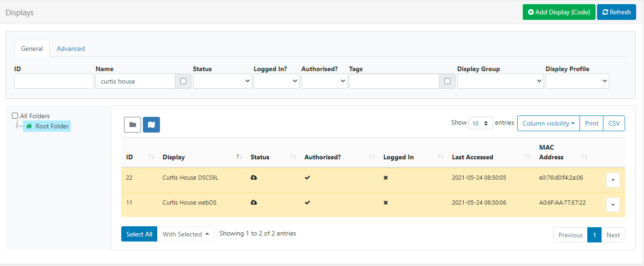The height and width of the screenshot is (266, 644).
Task: Click the Root Folder home icon
Action: (30, 126)
